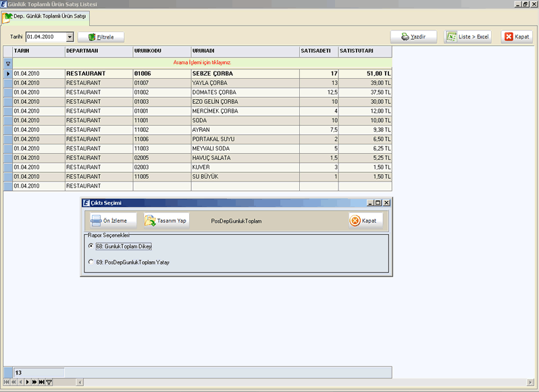Jump to last record in navigator

[x=41, y=383]
